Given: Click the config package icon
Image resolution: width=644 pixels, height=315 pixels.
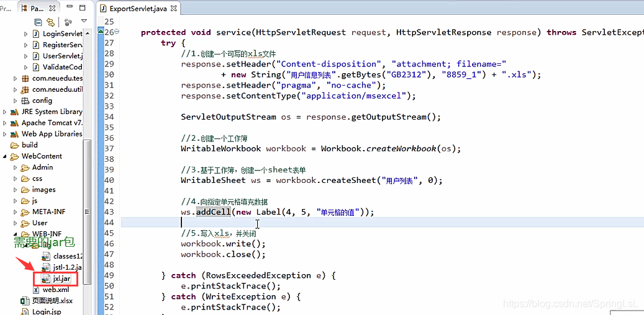Looking at the screenshot, I should [x=25, y=100].
